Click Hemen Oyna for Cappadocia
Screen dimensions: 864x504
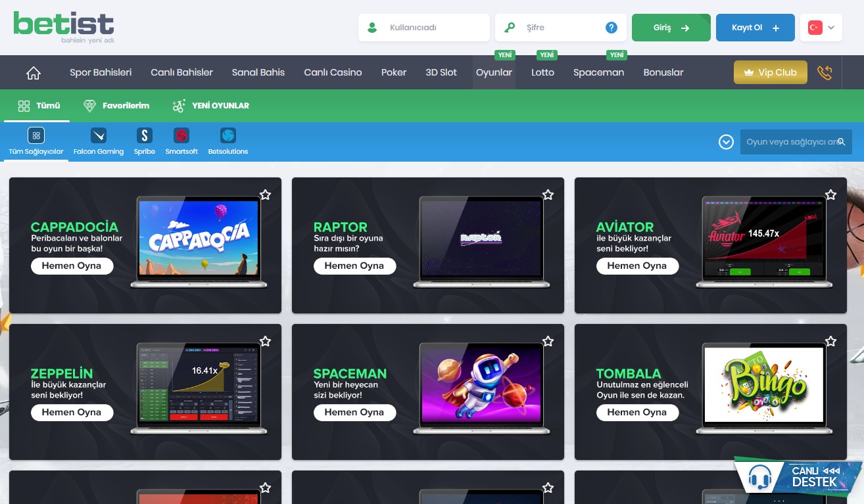point(72,266)
